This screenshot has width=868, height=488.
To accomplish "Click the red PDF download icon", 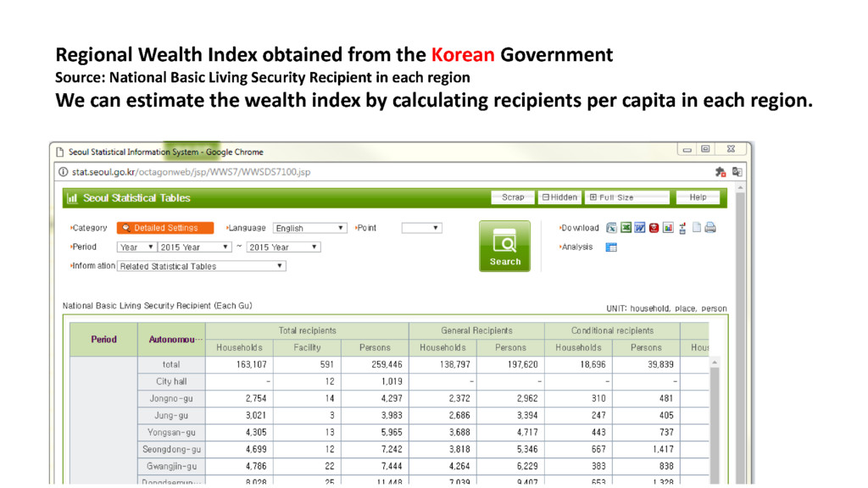I will point(654,228).
